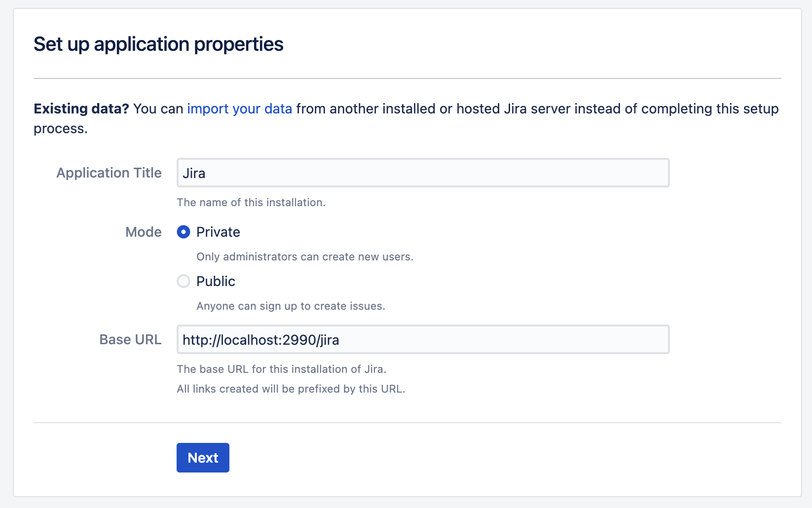Click the Next button

[203, 458]
